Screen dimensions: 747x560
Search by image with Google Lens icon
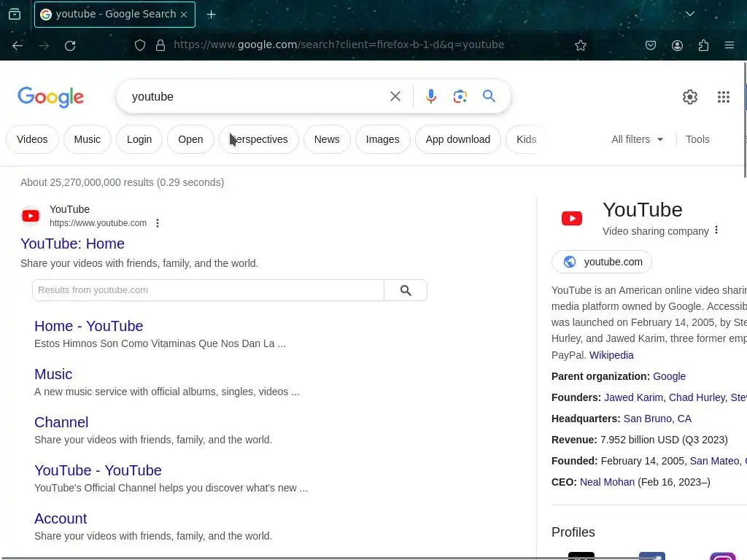pyautogui.click(x=460, y=96)
